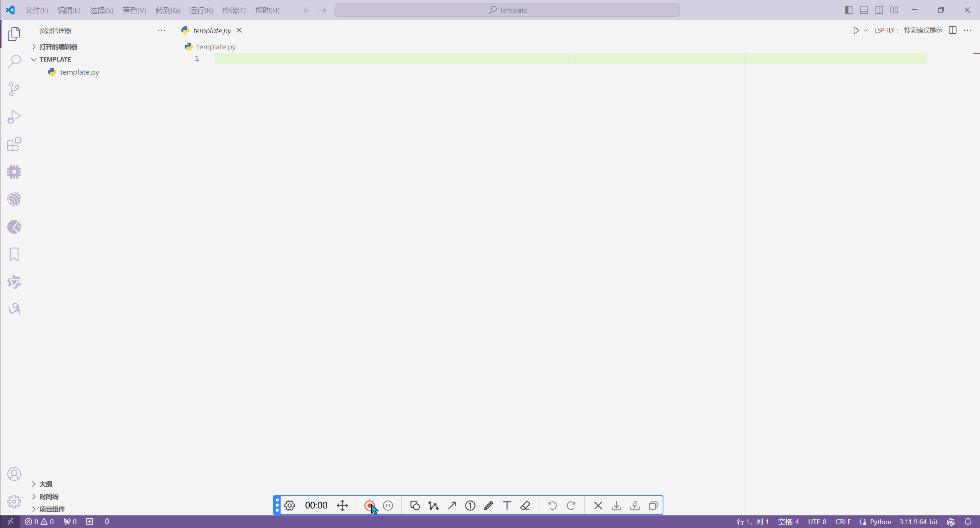Click ESP-IDF 搜索错误提示 button
This screenshot has width=980, height=528.
[908, 30]
